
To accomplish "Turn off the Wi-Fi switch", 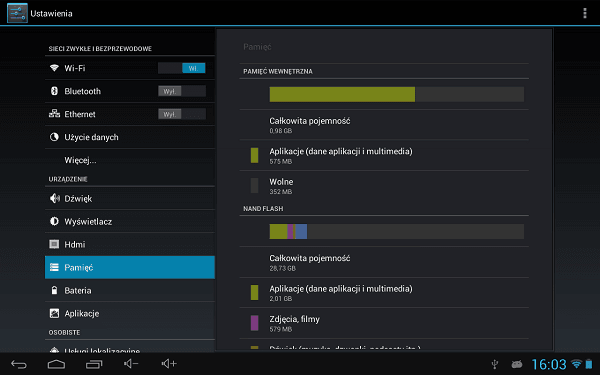I will [182, 68].
